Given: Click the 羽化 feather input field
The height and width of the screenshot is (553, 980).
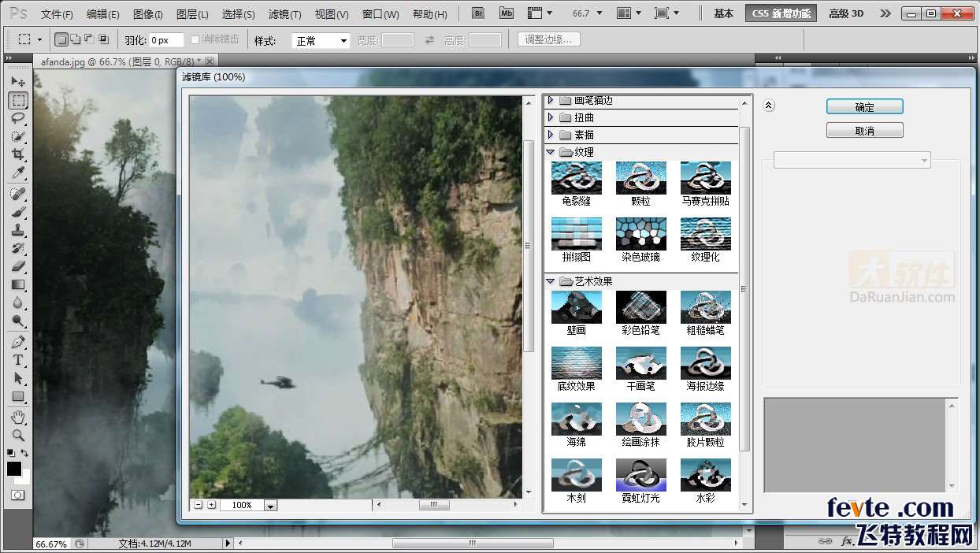Looking at the screenshot, I should (166, 40).
